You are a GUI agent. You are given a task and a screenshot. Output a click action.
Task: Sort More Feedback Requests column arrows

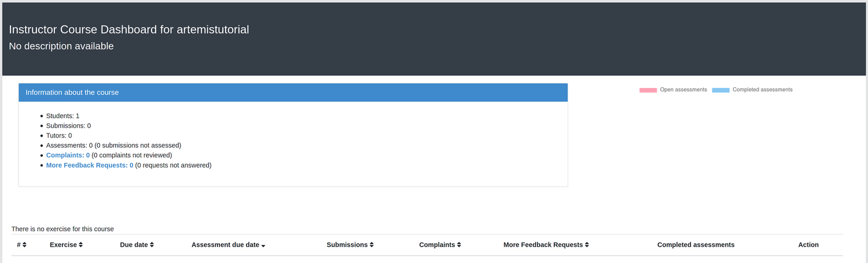[x=587, y=245]
